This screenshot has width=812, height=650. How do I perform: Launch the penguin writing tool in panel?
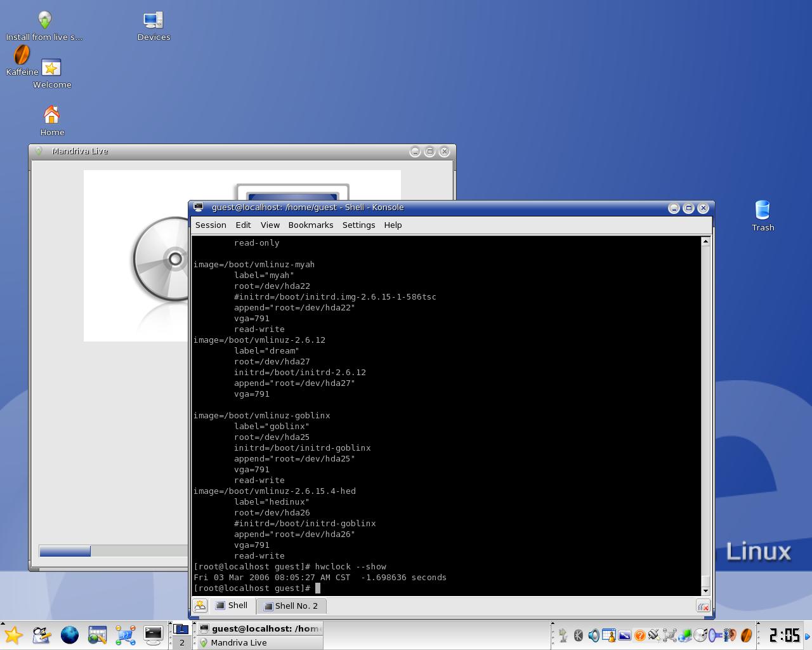pyautogui.click(x=42, y=635)
